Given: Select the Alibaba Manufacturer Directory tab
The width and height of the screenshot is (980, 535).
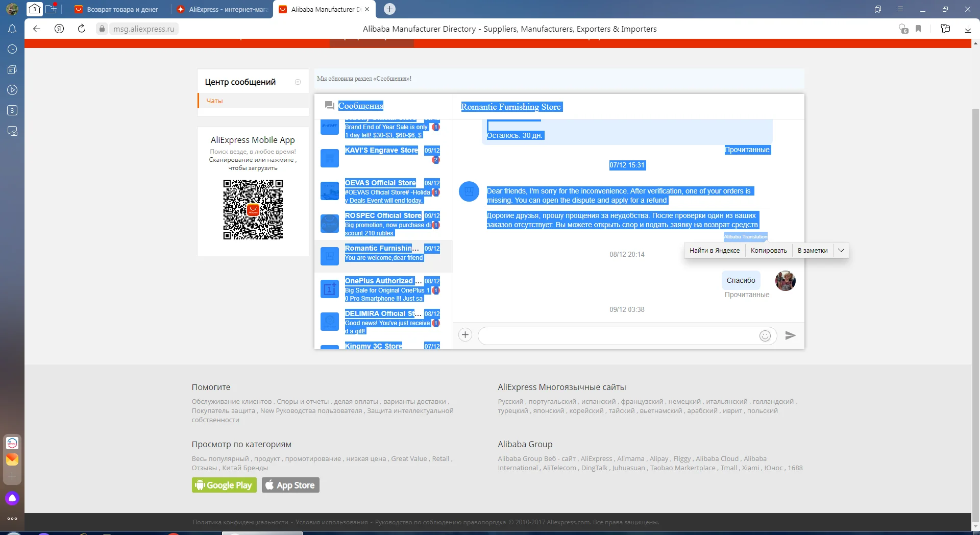Looking at the screenshot, I should tap(325, 9).
